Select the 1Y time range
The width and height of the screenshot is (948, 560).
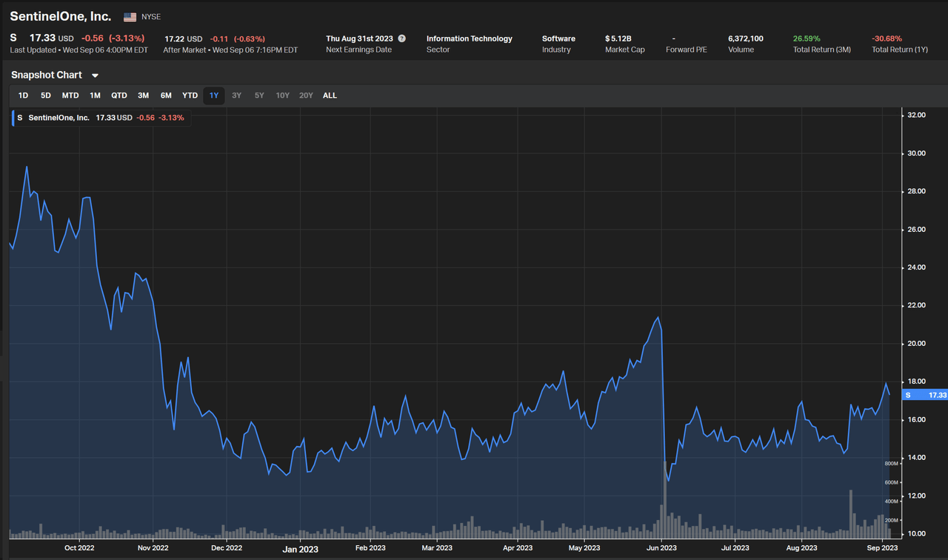point(214,96)
